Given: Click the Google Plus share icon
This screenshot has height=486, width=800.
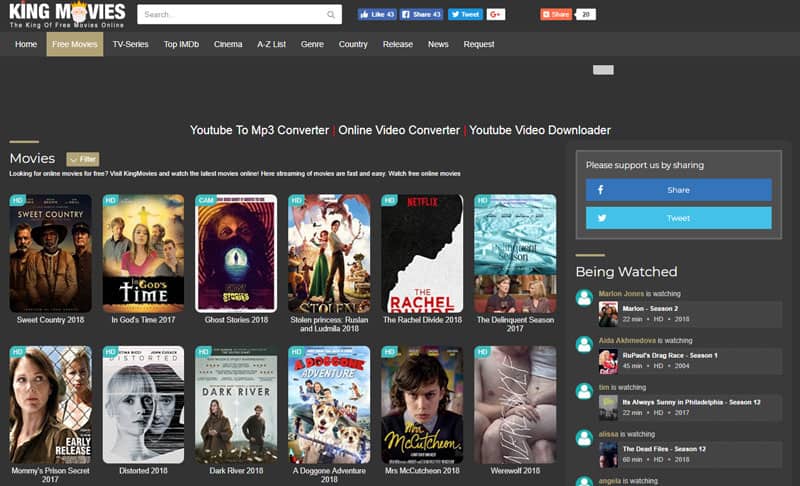Looking at the screenshot, I should [x=496, y=14].
